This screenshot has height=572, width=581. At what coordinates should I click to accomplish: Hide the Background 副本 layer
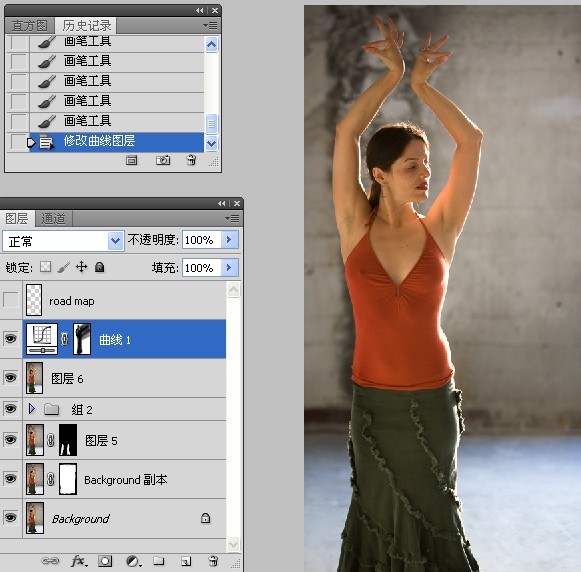(x=10, y=478)
